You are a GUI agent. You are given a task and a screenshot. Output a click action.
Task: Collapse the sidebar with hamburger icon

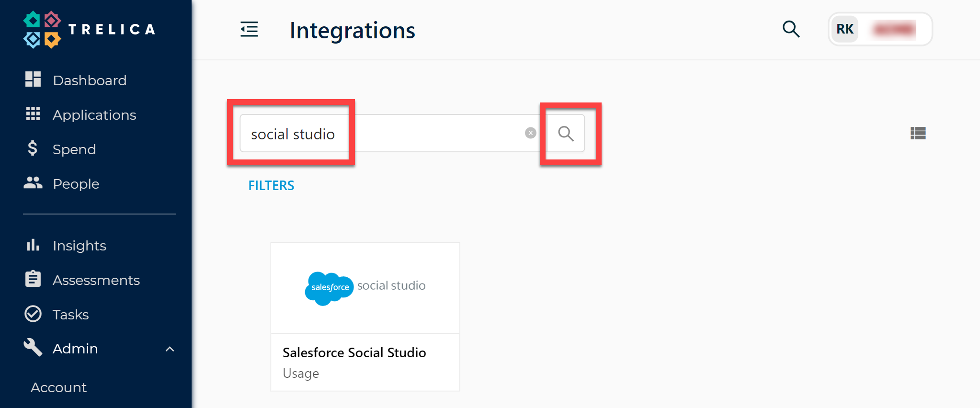coord(249,29)
